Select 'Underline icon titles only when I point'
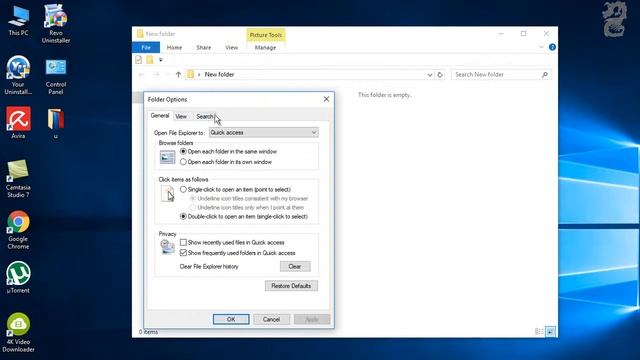Screen dimensions: 640x360 click(x=247, y=207)
